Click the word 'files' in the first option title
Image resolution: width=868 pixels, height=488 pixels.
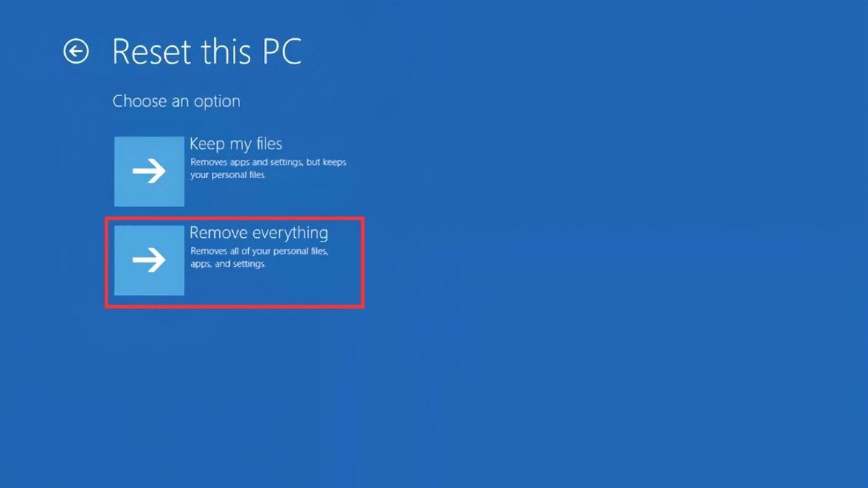(x=268, y=144)
